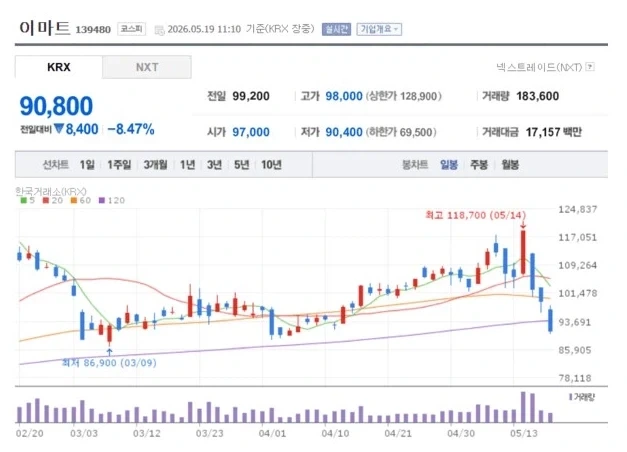
Task: Click the green 5-day moving average swatch
Action: (x=24, y=200)
